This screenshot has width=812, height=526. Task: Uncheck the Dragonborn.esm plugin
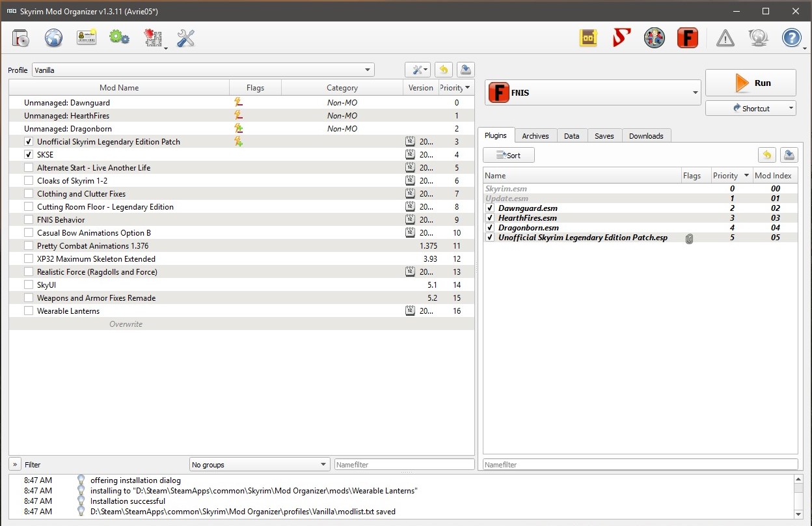point(491,228)
